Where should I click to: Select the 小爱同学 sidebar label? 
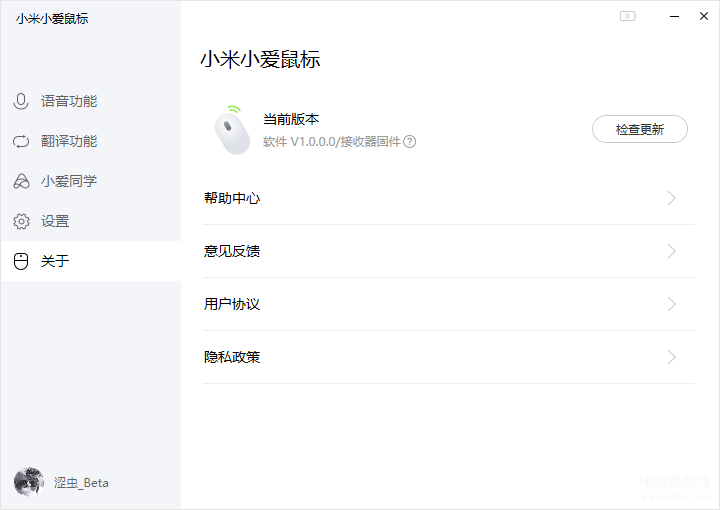69,181
